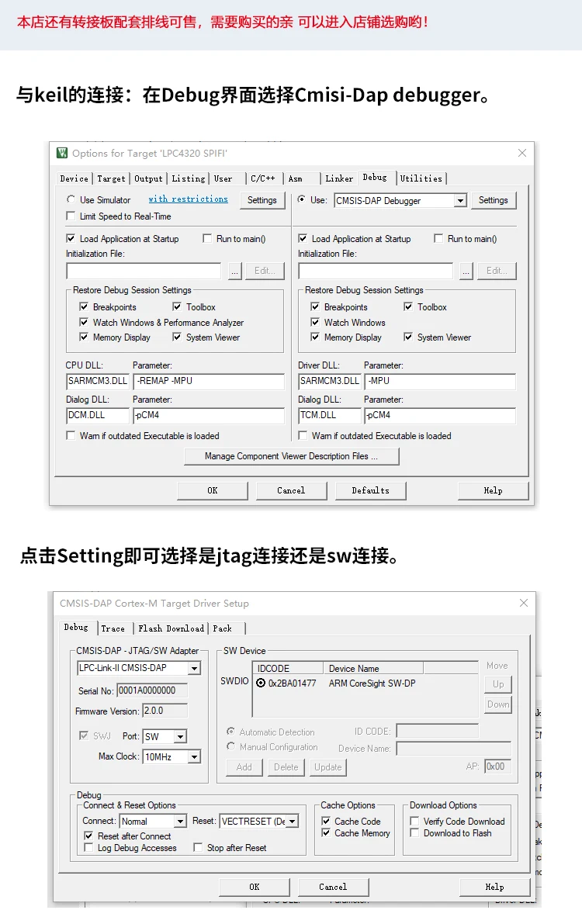Click Help in Driver Setup dialog
582x924 pixels.
495,887
